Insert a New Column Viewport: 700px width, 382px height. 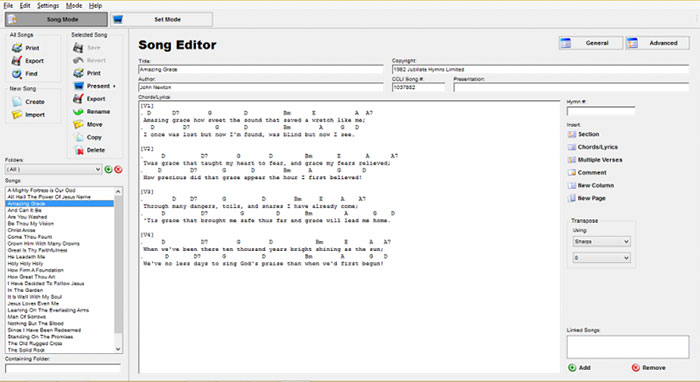pyautogui.click(x=591, y=185)
